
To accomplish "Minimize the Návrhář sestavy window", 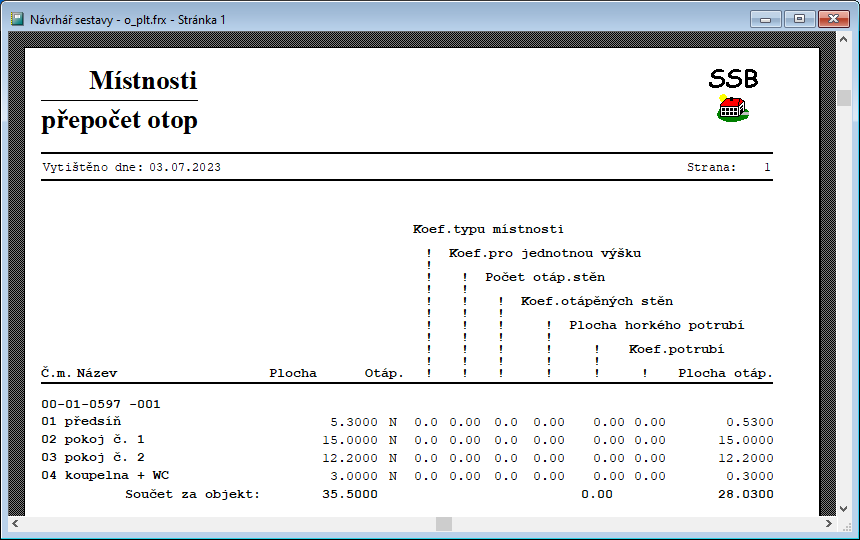I will point(767,18).
